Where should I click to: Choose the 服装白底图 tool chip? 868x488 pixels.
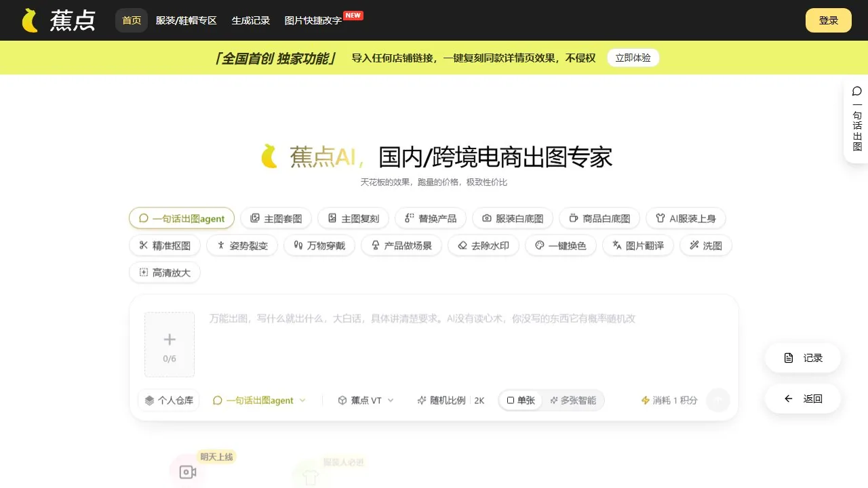click(x=513, y=218)
